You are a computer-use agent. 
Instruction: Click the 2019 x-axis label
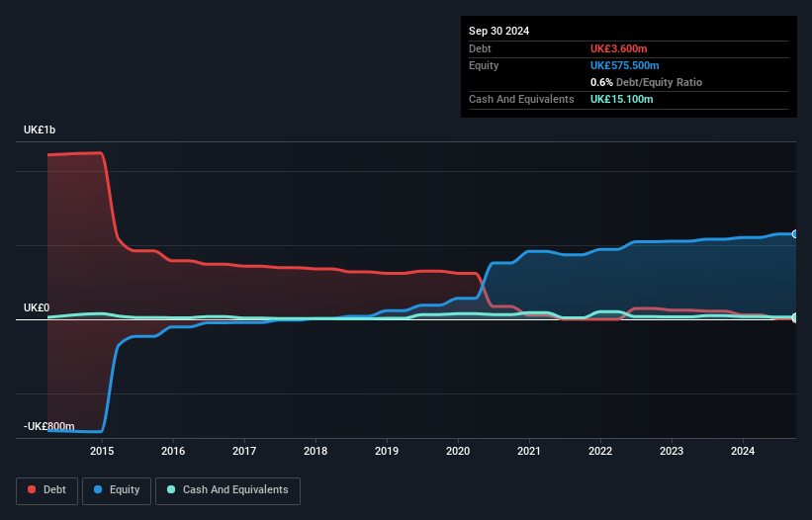click(x=387, y=451)
